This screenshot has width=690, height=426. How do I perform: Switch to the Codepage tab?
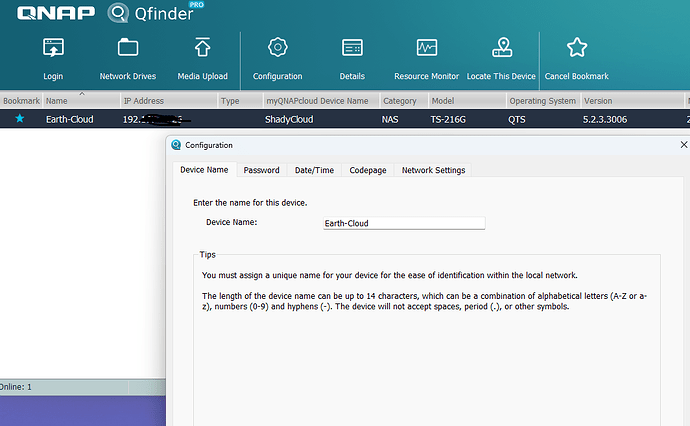tap(368, 170)
